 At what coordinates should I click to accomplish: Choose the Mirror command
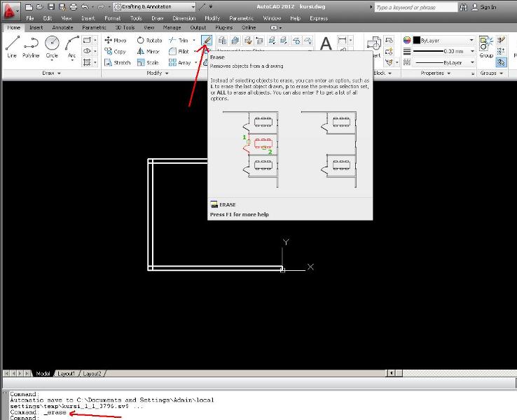148,51
